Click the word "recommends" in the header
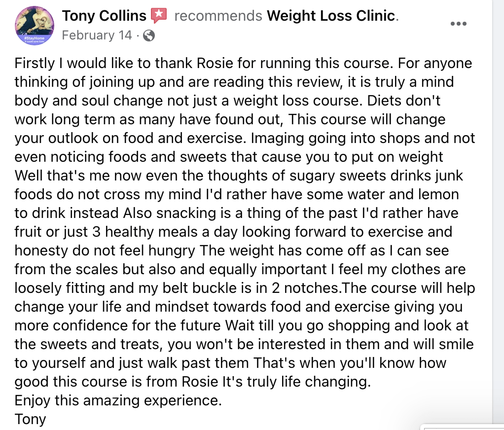Image resolution: width=504 pixels, height=430 pixels. pos(218,16)
